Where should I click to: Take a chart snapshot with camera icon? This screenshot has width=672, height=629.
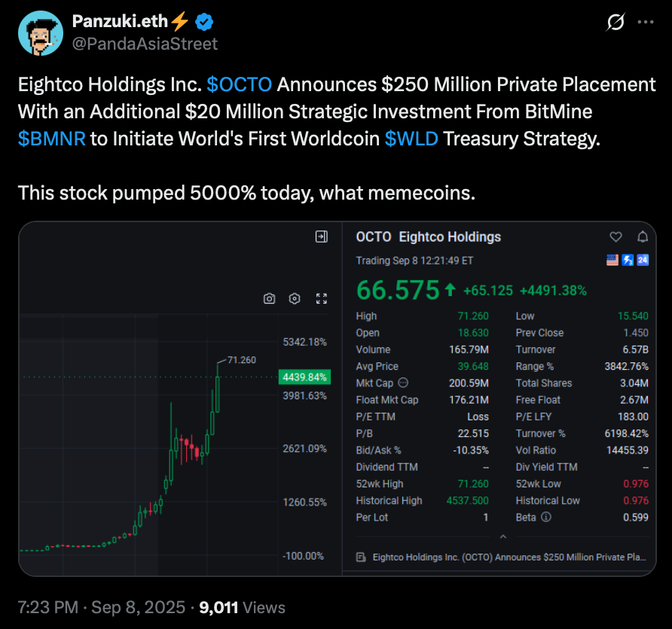[x=269, y=298]
